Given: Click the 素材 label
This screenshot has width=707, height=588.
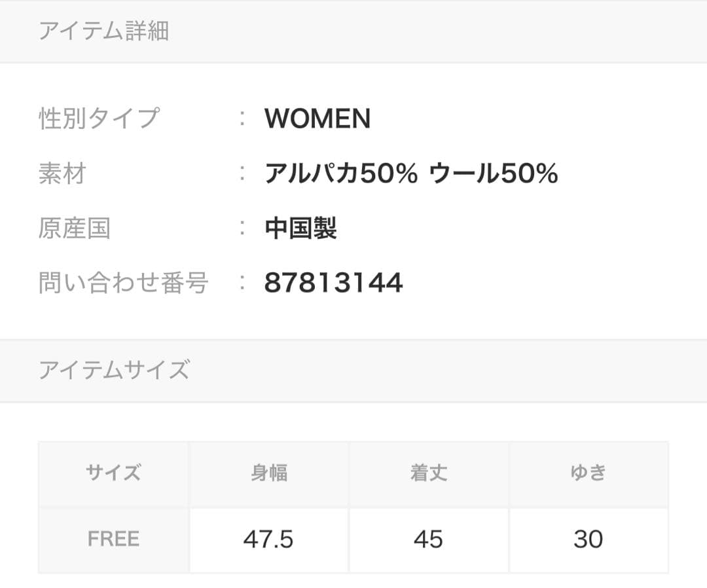Looking at the screenshot, I should click(62, 174).
